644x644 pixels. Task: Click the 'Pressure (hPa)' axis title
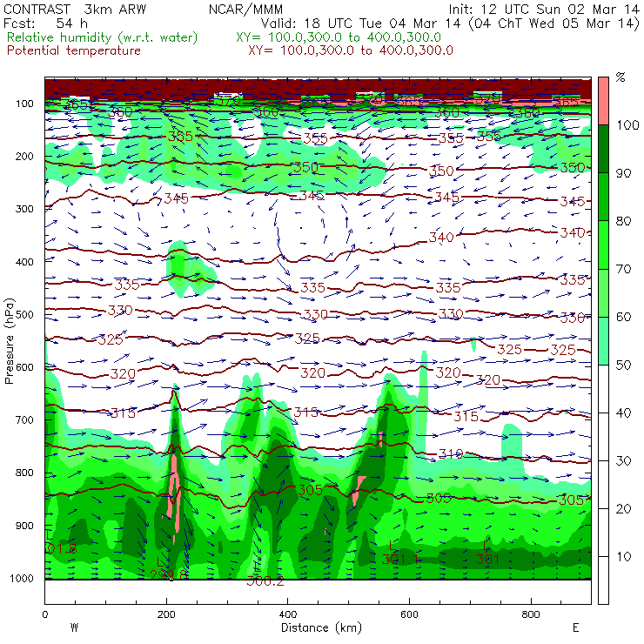9,341
